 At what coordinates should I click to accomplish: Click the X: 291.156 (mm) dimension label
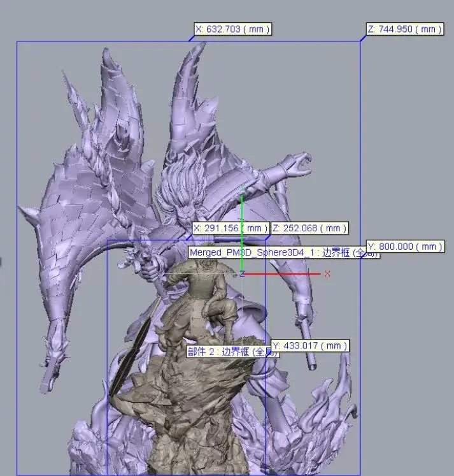click(x=231, y=228)
